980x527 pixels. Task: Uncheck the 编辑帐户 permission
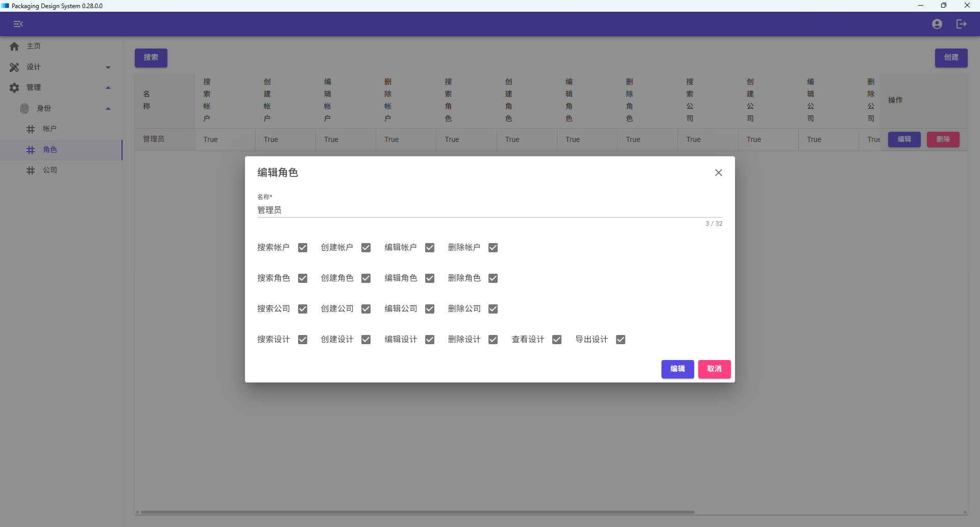[430, 248]
